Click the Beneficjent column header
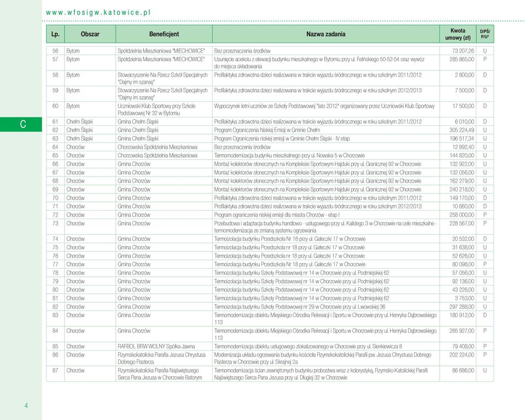The height and width of the screenshot is (420, 525). pos(164,34)
